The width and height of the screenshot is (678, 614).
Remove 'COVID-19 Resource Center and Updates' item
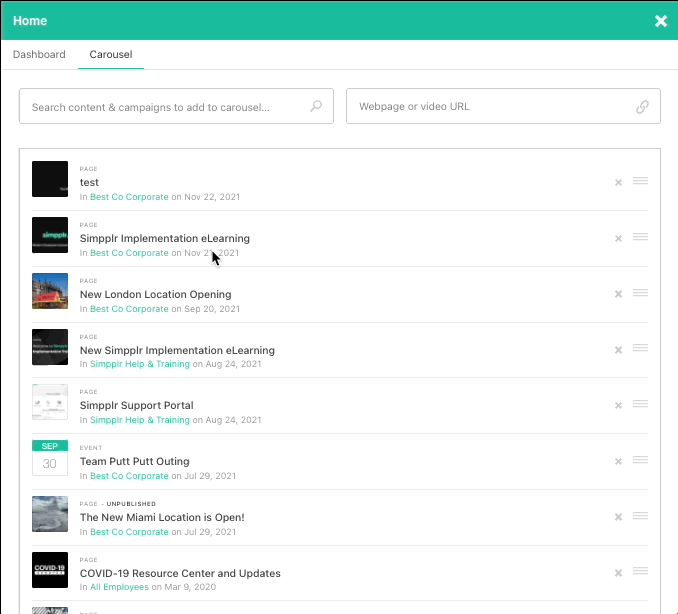click(x=618, y=573)
